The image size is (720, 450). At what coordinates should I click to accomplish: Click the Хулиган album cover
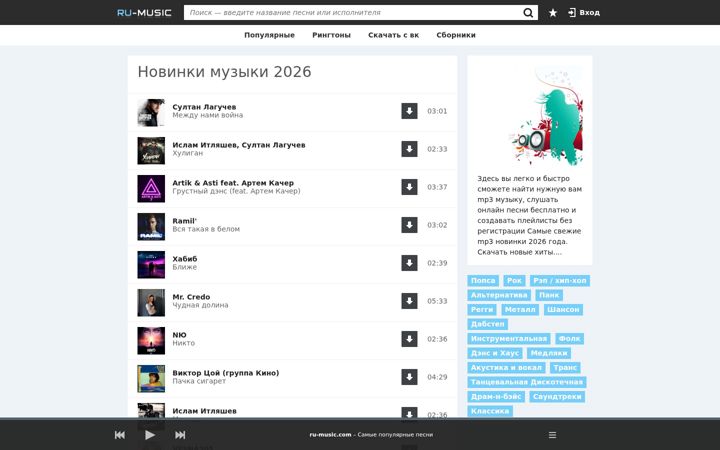(x=151, y=151)
